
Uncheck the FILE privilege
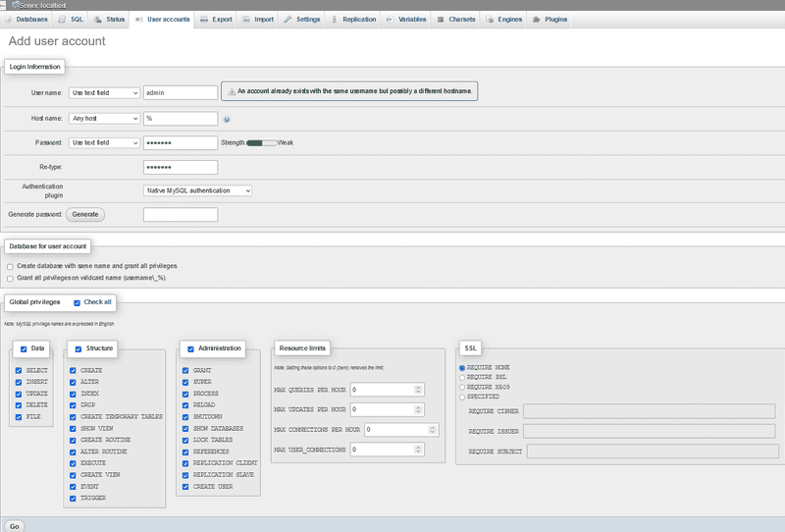pos(19,417)
